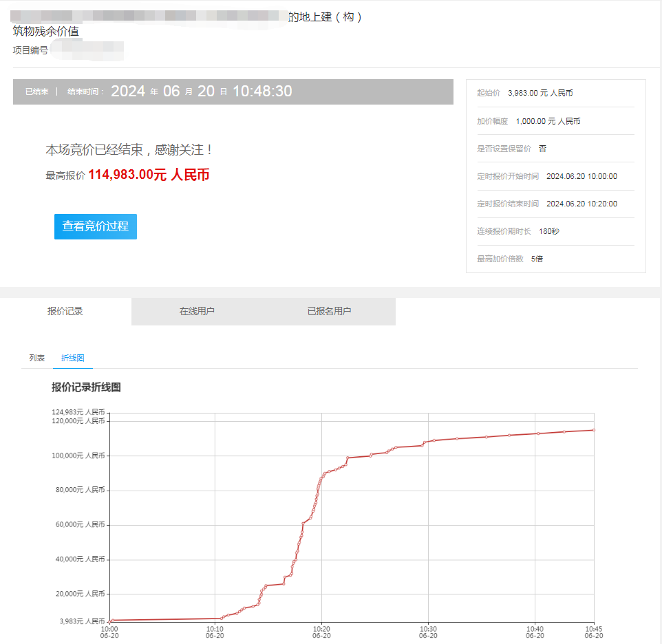Click the 报价记录折线图 chart title

[x=86, y=387]
